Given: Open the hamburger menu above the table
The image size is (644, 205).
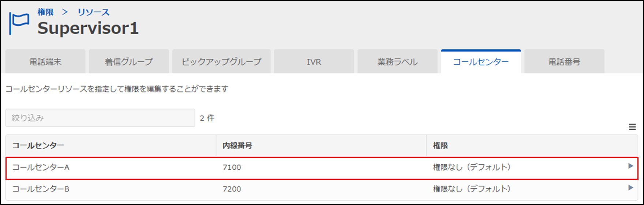Looking at the screenshot, I should 632,127.
